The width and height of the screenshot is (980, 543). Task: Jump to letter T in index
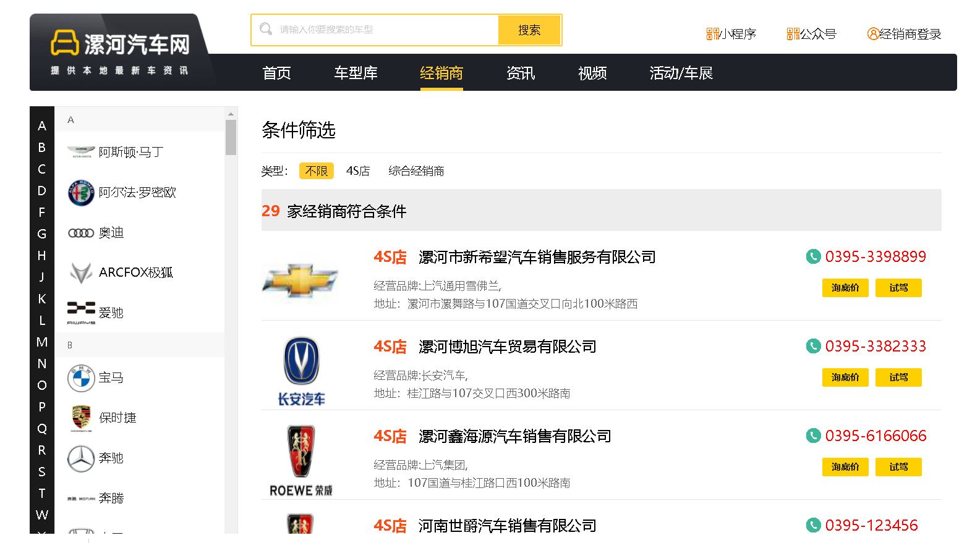tap(42, 494)
